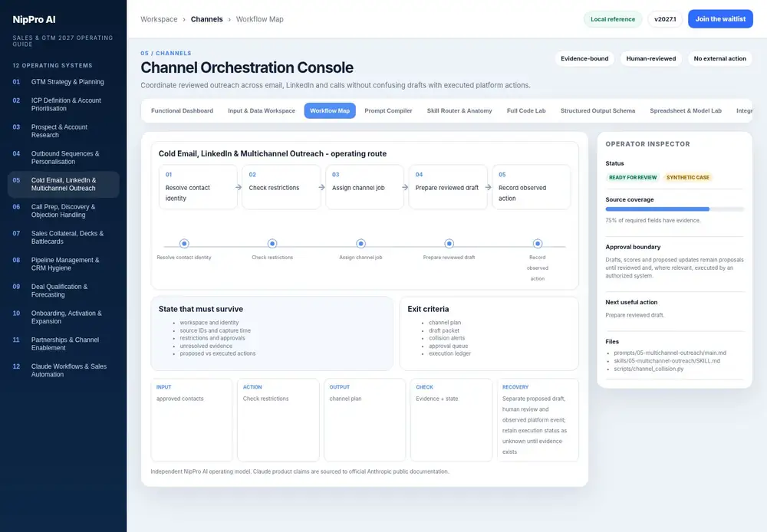Open Sales Collateral, Decks & Battlecards

(63, 237)
